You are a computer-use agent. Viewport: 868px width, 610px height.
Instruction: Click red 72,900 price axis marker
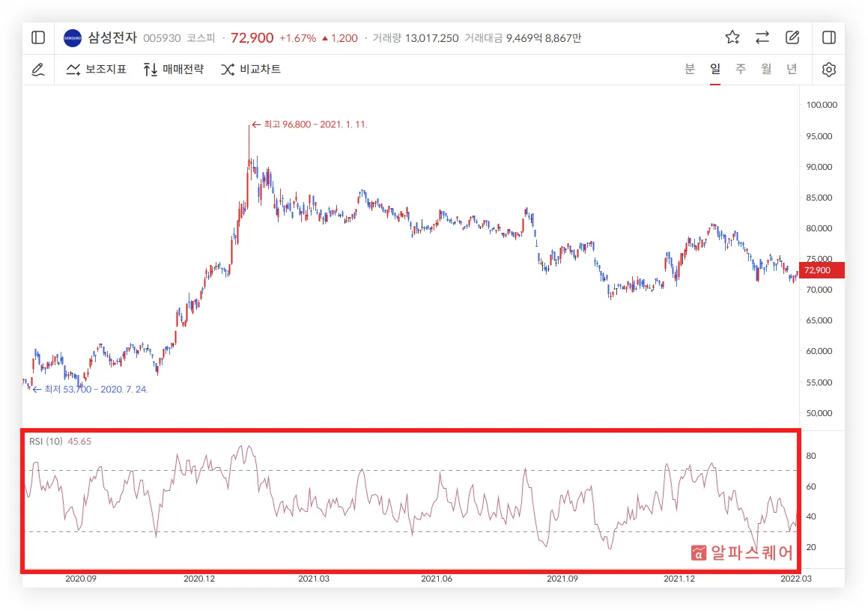822,270
